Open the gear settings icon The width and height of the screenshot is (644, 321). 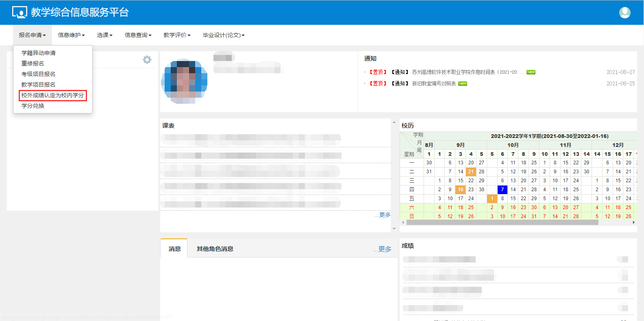pos(147,60)
